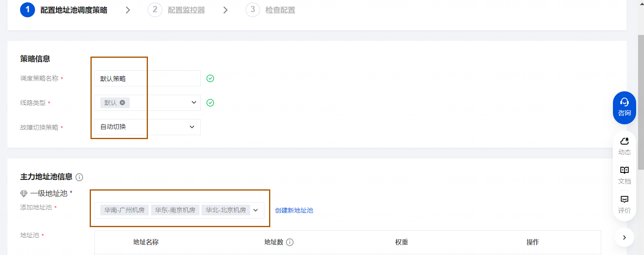Click the round arrow button below 评价

pos(624,237)
